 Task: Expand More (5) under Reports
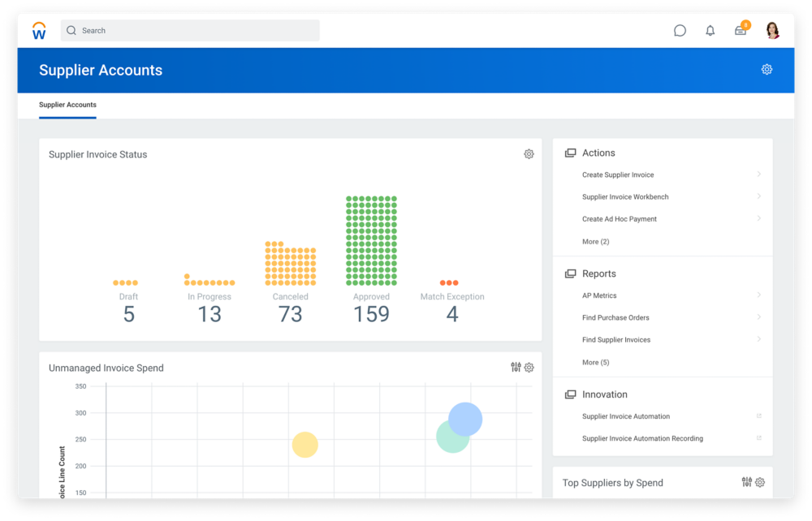[594, 362]
